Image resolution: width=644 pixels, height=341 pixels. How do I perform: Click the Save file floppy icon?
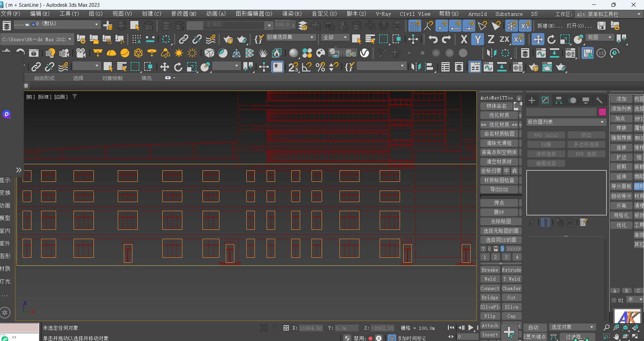click(x=601, y=26)
